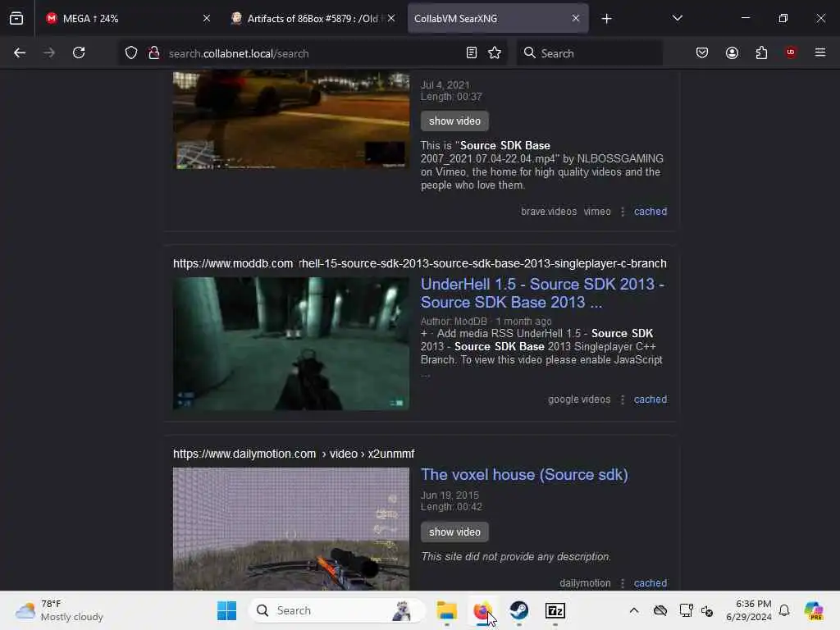Image resolution: width=840 pixels, height=630 pixels.
Task: Click the vimeo engine label
Action: pos(597,212)
